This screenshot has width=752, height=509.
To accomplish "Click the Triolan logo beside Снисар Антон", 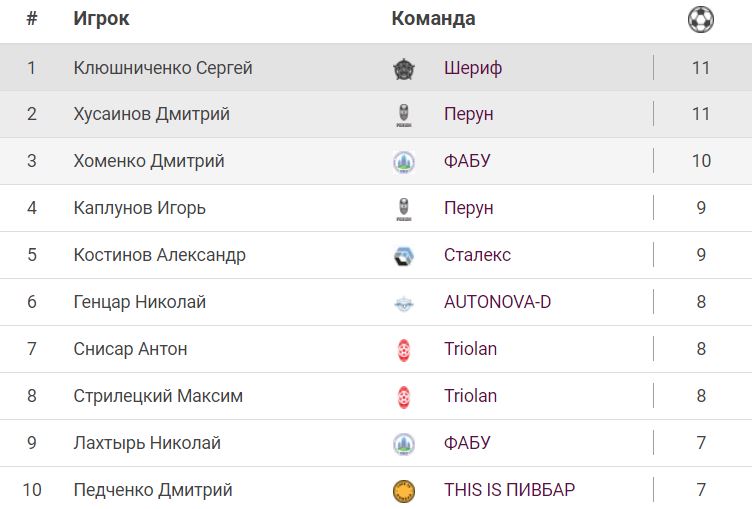I will click(403, 349).
